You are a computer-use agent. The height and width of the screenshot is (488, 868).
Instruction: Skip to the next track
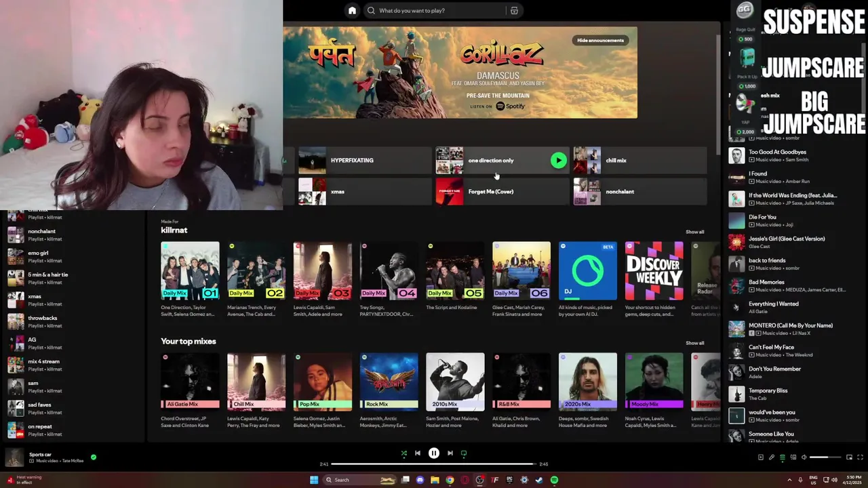[x=450, y=453]
